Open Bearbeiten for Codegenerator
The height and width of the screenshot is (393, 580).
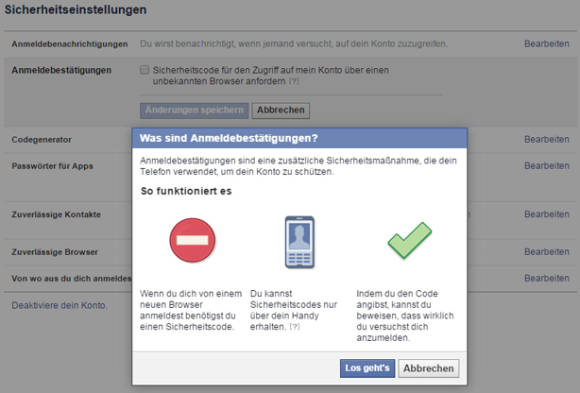(547, 140)
